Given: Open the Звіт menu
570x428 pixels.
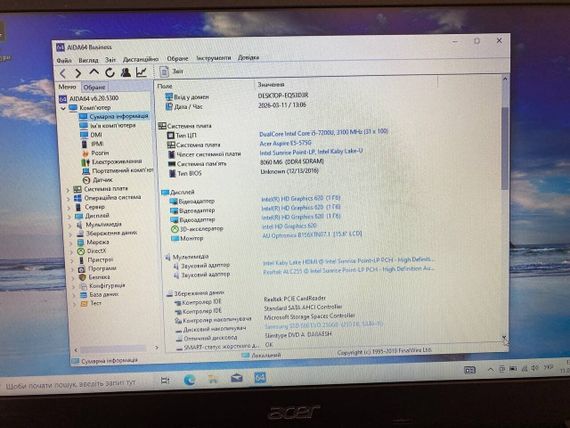Looking at the screenshot, I should tap(111, 59).
